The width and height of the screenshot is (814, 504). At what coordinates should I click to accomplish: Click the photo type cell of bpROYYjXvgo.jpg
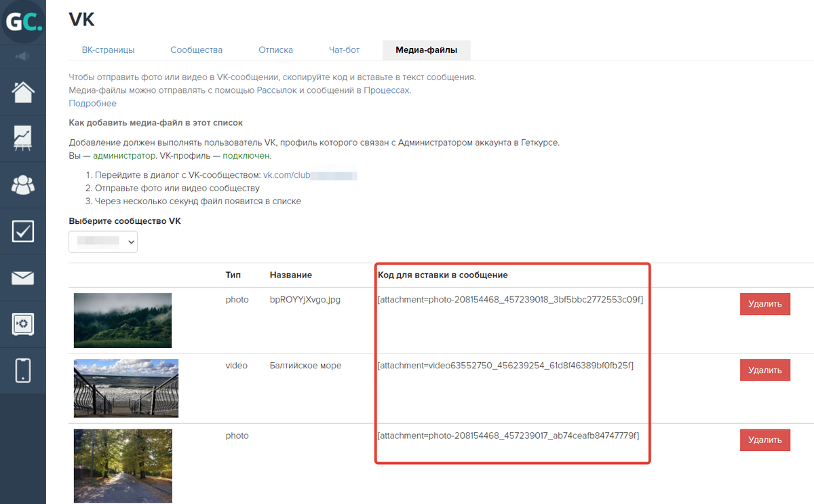tap(237, 300)
